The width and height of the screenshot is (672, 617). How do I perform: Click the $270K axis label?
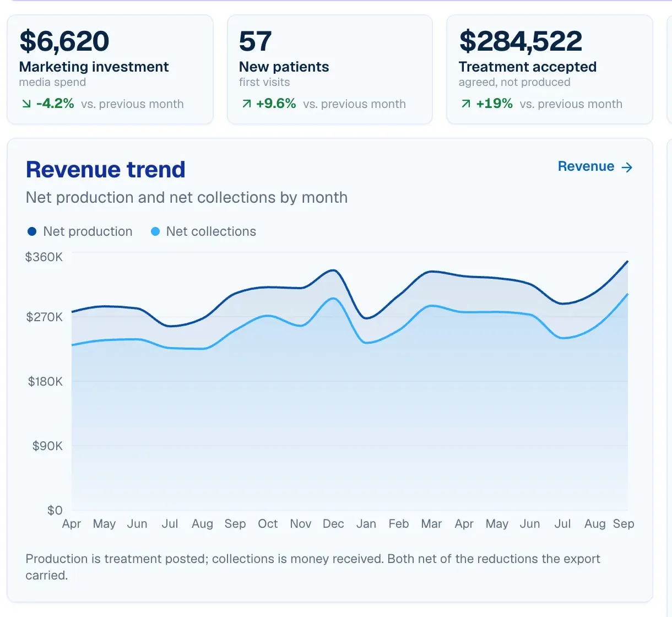(x=45, y=317)
